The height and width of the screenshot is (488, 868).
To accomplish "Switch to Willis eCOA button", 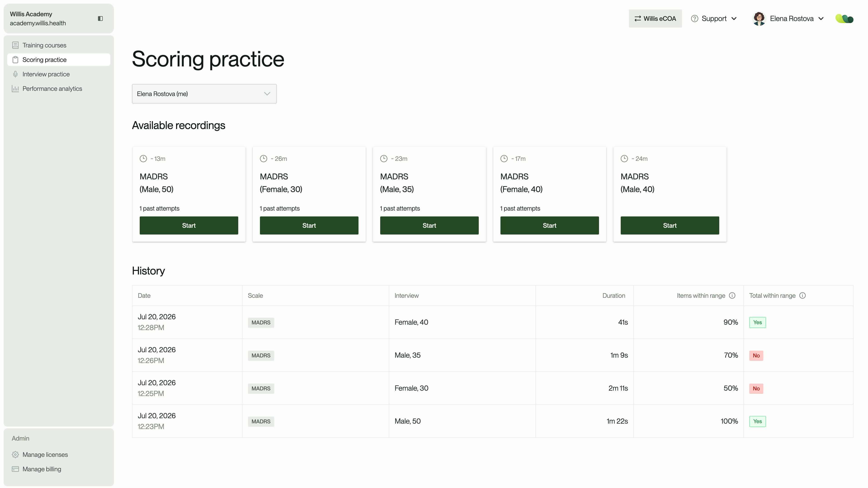I will pyautogui.click(x=655, y=19).
